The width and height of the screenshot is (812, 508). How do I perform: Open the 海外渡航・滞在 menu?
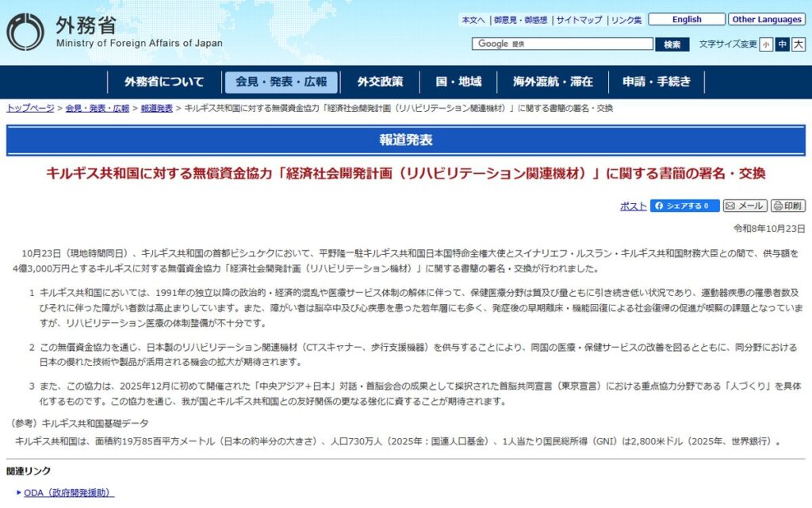(553, 82)
